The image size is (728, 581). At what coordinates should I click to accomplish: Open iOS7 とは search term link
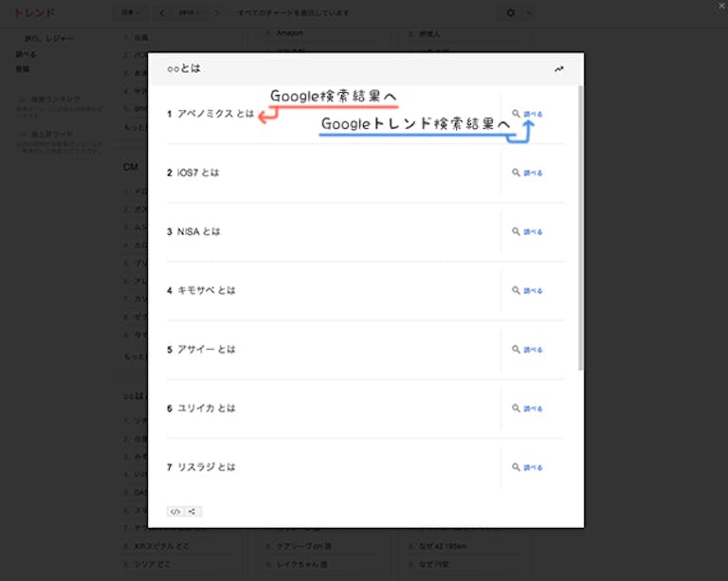click(x=198, y=172)
